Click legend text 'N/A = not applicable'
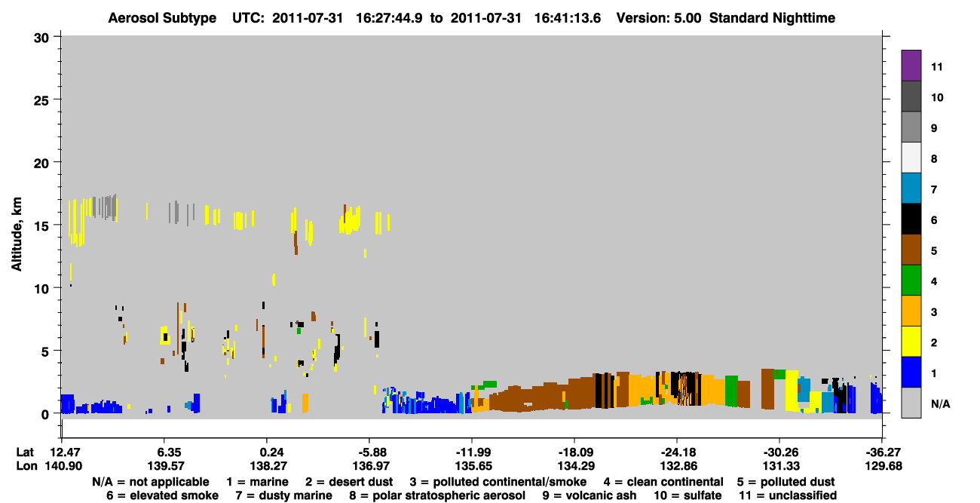 [x=151, y=481]
